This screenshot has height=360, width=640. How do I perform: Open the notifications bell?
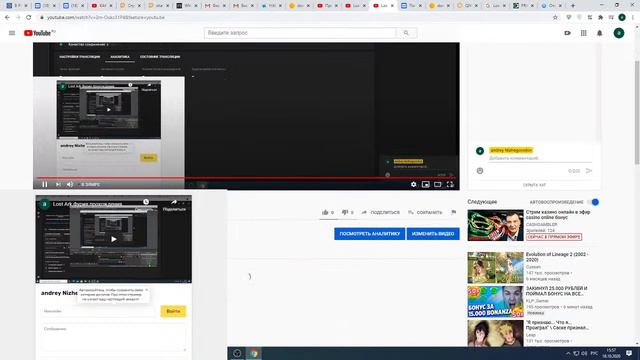[600, 33]
